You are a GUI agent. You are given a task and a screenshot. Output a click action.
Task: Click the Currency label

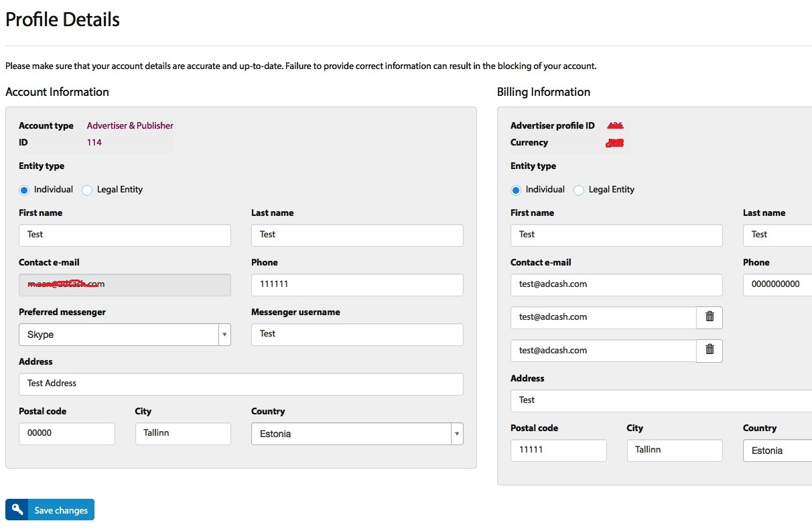tap(529, 142)
